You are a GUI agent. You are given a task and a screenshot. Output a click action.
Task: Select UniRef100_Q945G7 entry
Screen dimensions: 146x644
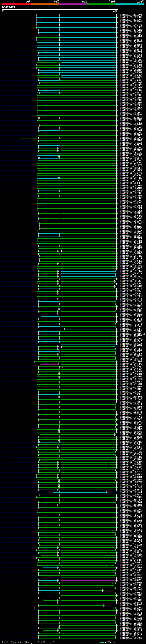point(131,67)
